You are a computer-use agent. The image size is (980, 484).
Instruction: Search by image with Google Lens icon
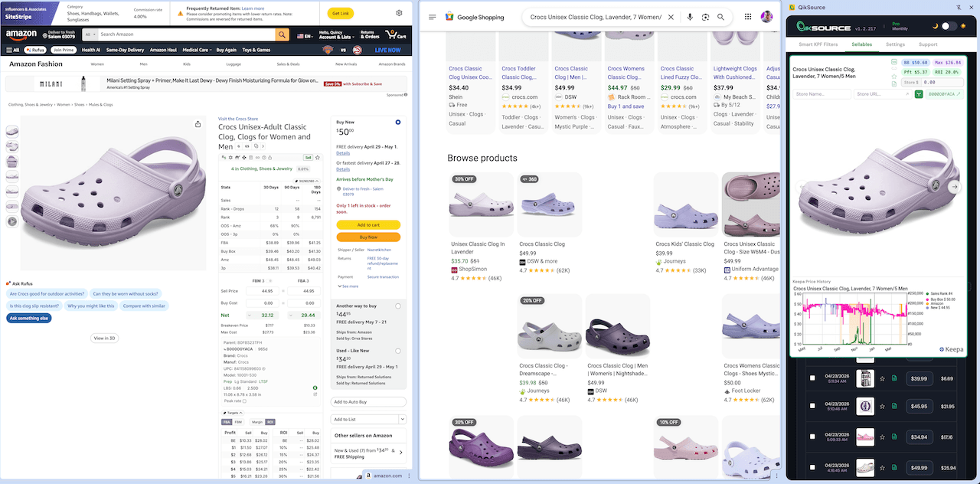(705, 17)
